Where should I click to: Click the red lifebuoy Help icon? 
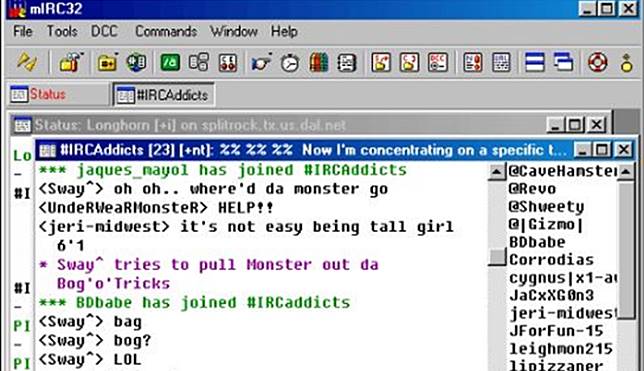coord(598,63)
